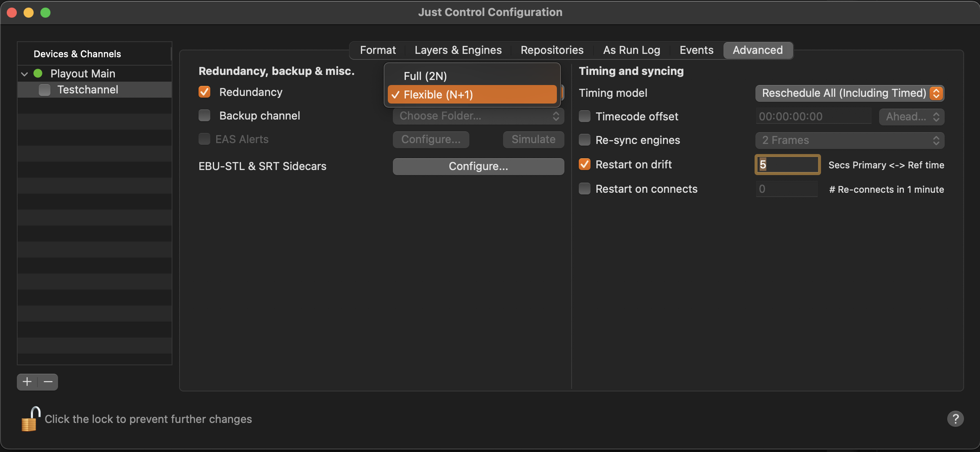This screenshot has height=452, width=980.
Task: Click the '# Re-connects in 1 minute' label
Action: coord(887,189)
